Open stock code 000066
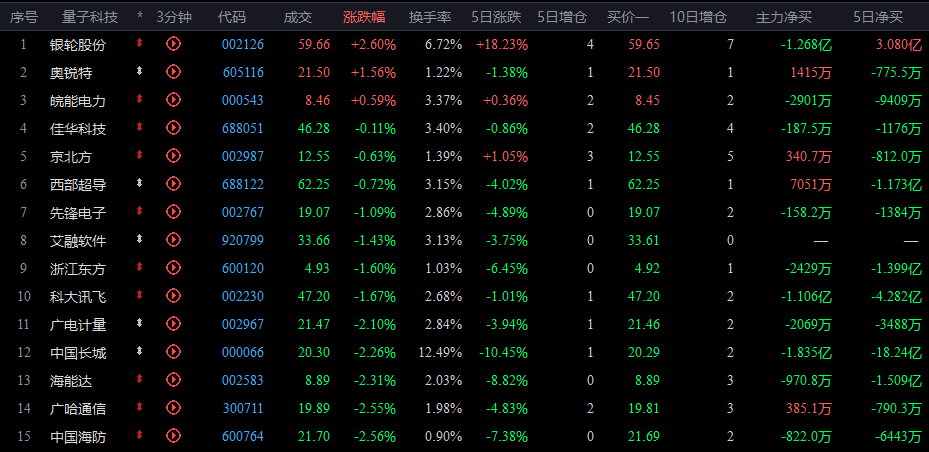 pos(243,352)
